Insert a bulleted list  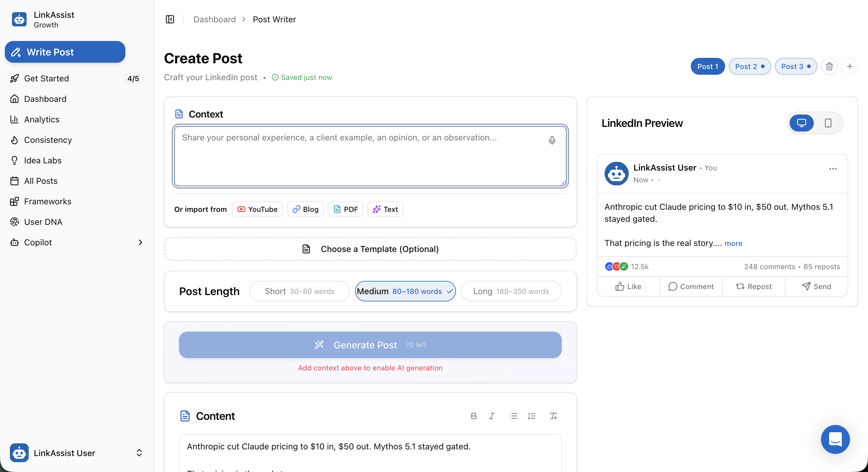[513, 416]
